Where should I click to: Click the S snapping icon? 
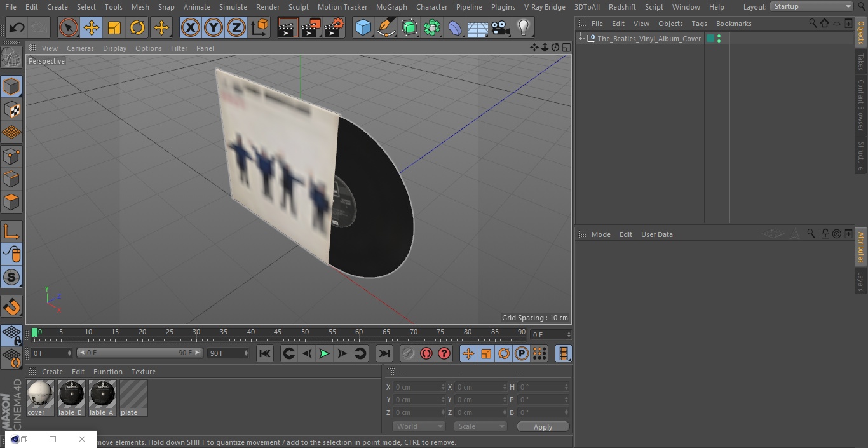point(11,277)
